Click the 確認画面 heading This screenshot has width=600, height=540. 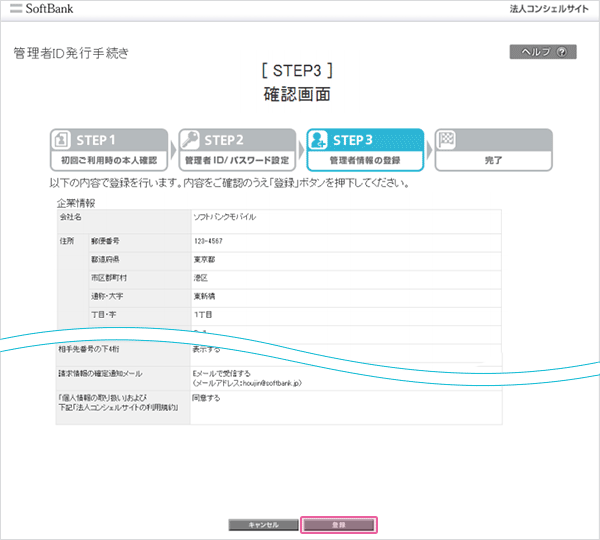click(297, 94)
